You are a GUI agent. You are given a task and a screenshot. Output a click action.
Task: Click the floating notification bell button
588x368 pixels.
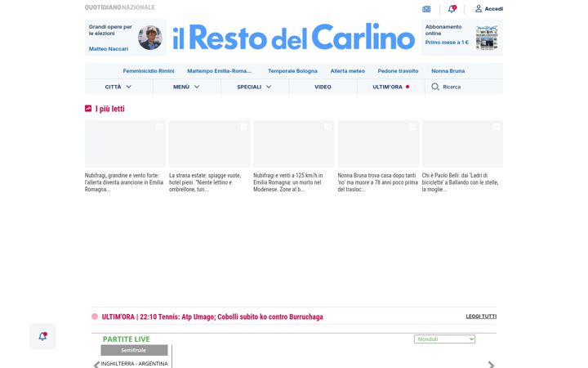click(42, 336)
